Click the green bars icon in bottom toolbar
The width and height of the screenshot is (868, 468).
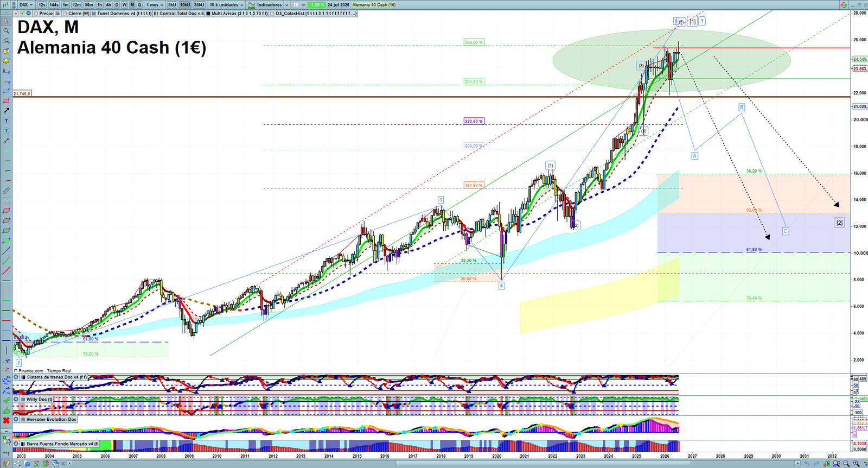coord(46,463)
